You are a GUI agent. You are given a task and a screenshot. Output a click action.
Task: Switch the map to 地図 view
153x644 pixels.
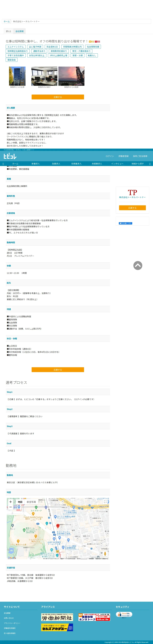tap(20, 502)
